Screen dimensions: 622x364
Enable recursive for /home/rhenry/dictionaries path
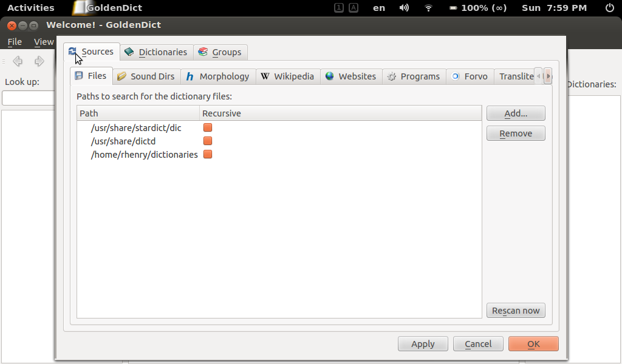click(208, 154)
